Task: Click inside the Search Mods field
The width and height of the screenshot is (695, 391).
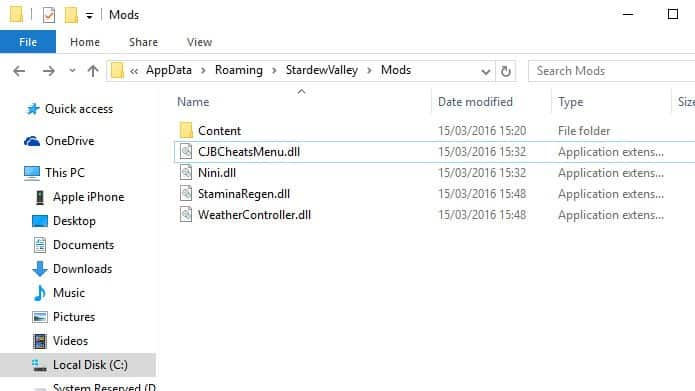Action: [612, 71]
